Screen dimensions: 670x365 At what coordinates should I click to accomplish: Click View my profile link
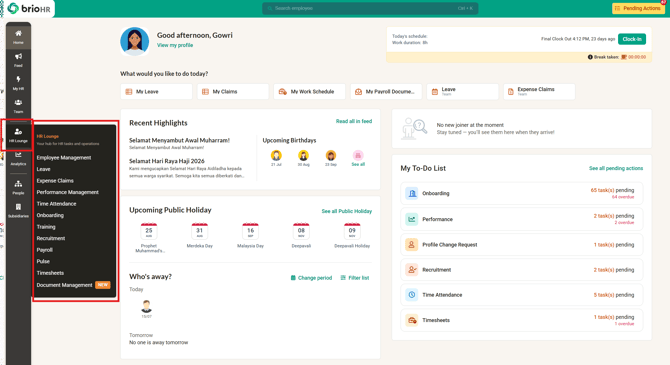tap(175, 45)
